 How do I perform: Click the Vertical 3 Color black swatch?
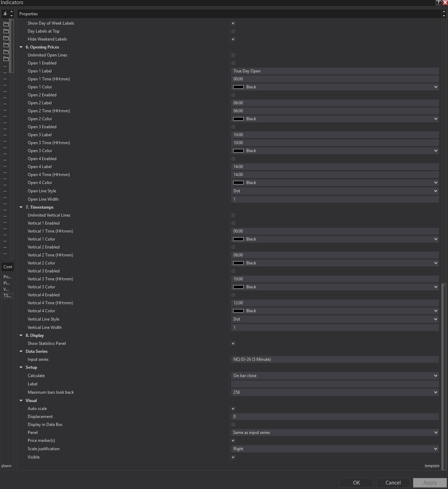click(238, 287)
